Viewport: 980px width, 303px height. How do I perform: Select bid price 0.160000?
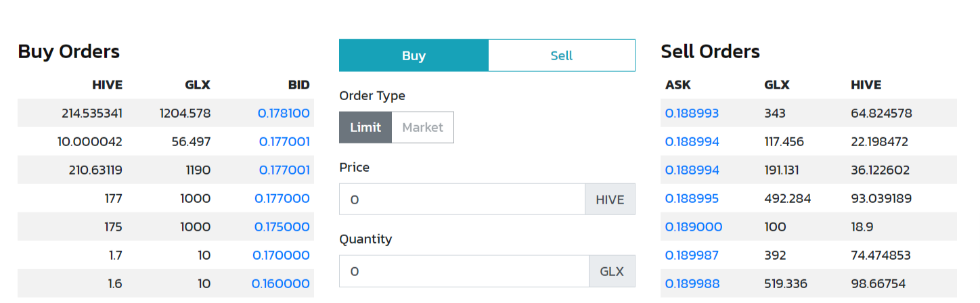pyautogui.click(x=281, y=283)
